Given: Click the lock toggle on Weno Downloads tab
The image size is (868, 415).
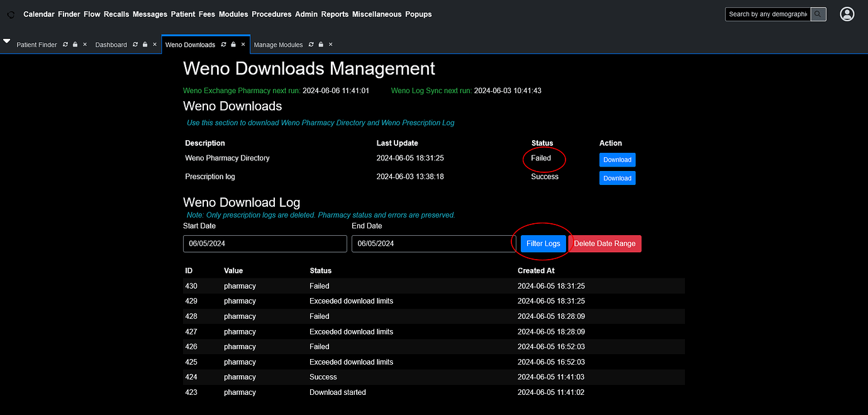Looking at the screenshot, I should tap(234, 45).
